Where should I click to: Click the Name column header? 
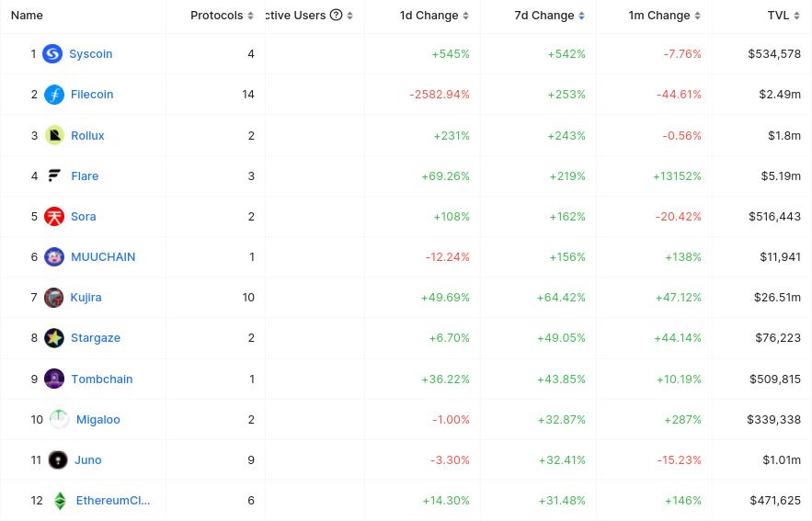click(27, 16)
